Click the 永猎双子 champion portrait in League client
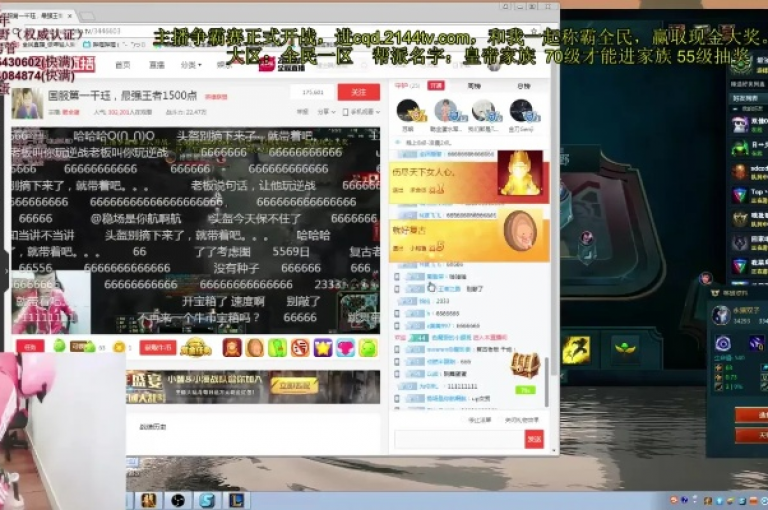768x510 pixels. [721, 315]
